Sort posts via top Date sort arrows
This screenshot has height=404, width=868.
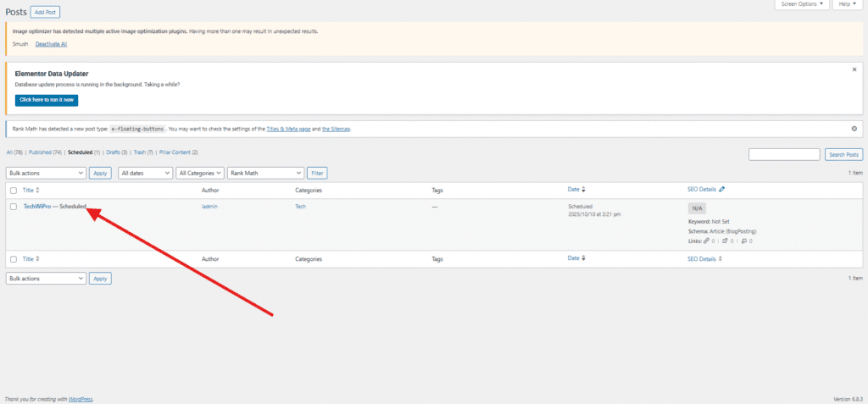pos(583,191)
